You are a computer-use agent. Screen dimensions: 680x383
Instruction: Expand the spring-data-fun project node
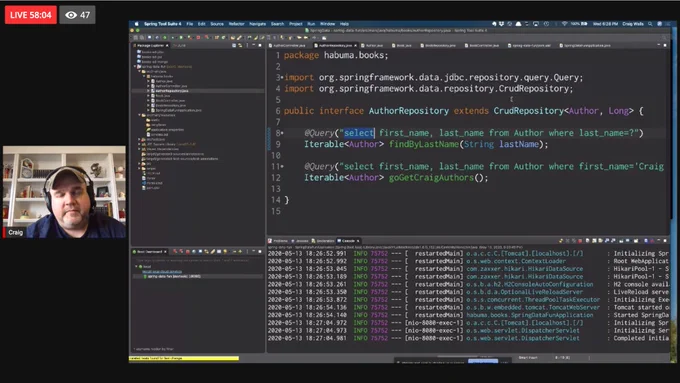click(135, 67)
